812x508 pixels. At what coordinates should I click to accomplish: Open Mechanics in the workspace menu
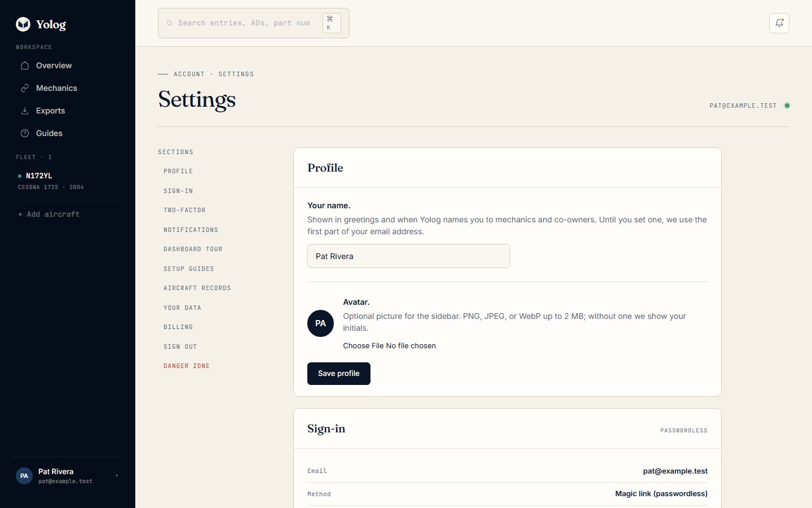[x=68, y=88]
